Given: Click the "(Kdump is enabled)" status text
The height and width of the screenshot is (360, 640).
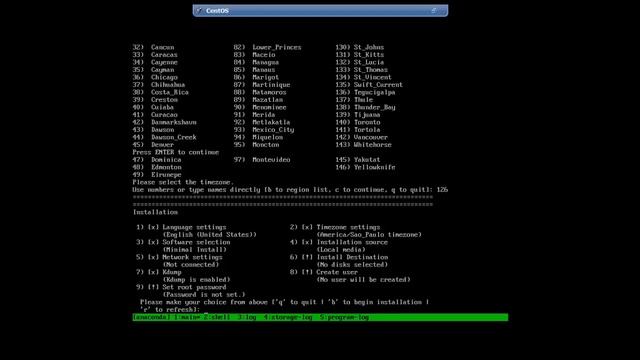Looking at the screenshot, I should point(197,280).
